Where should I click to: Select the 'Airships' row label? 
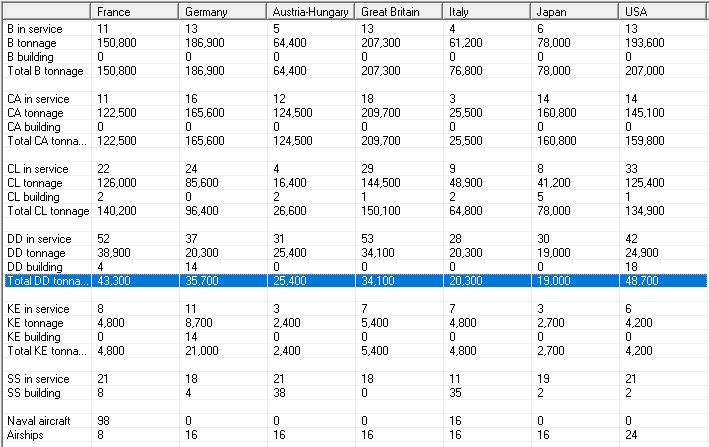coord(25,435)
